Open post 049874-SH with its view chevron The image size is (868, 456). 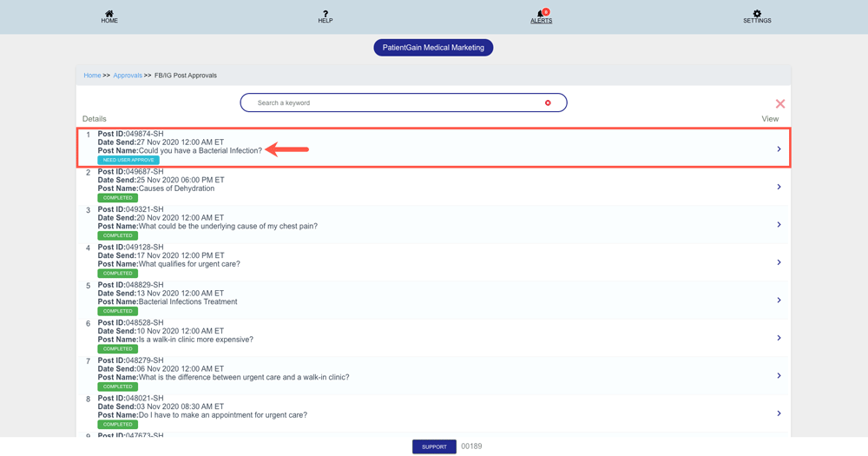pyautogui.click(x=779, y=149)
